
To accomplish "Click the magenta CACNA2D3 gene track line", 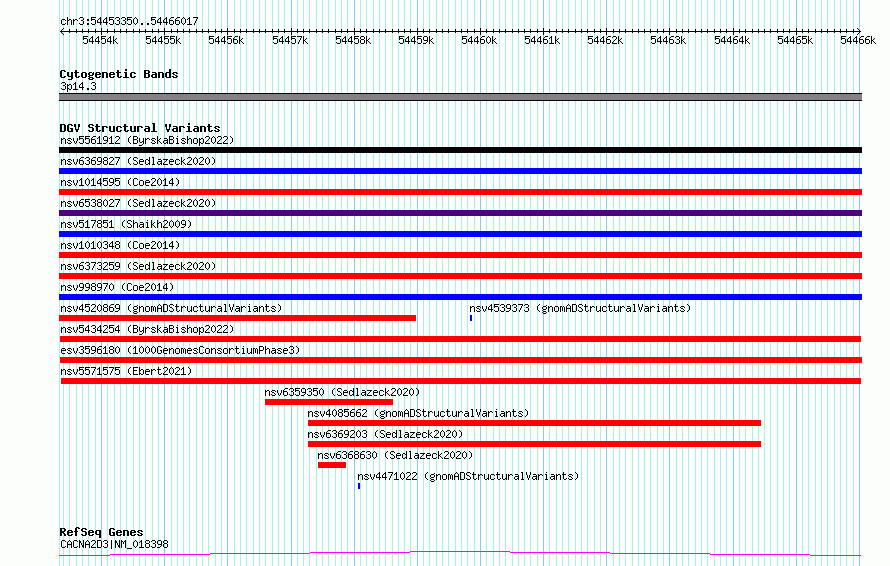I will [460, 554].
